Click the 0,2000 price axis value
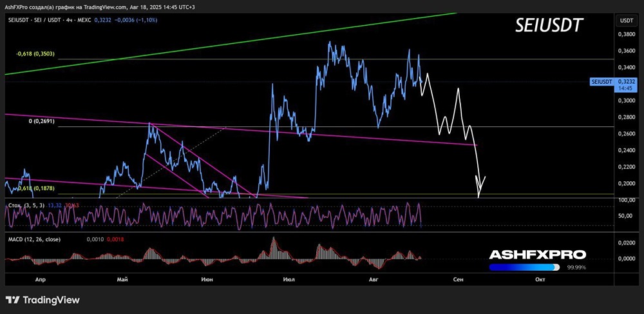 (627, 183)
